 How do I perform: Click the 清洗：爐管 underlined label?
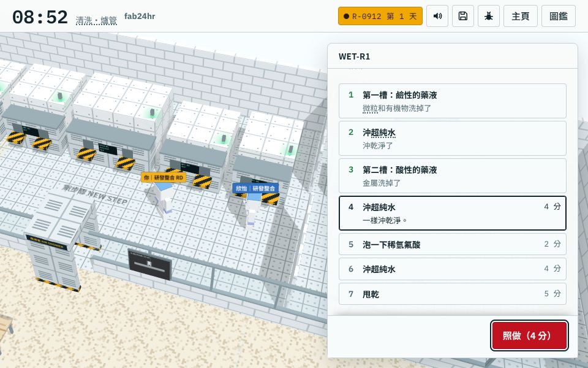[96, 20]
